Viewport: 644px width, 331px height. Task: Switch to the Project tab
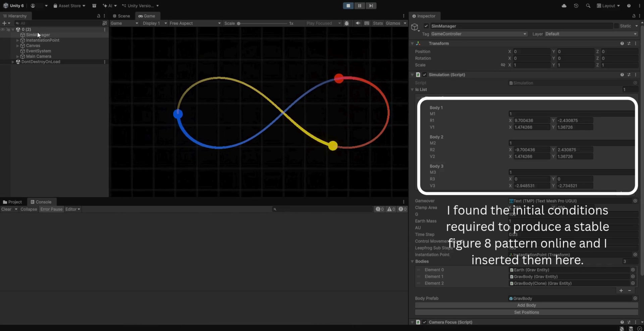click(12, 202)
